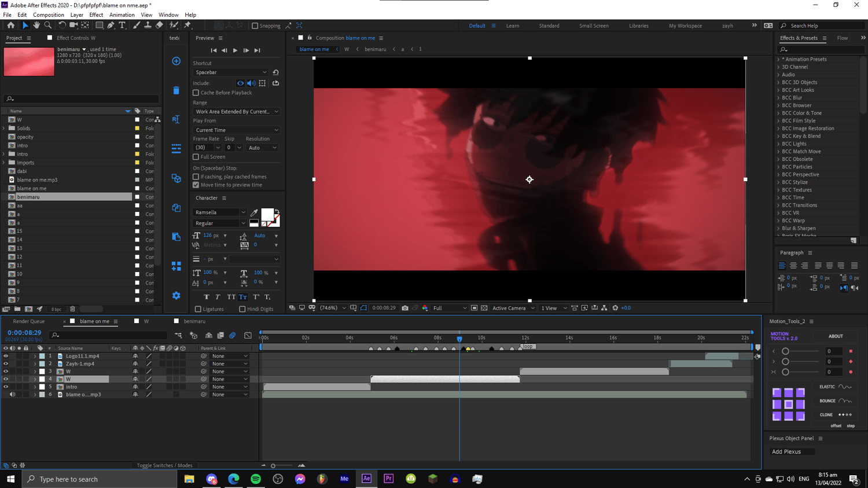The image size is (868, 488).
Task: Expand the Zayh-1.mp4 layer properties
Action: (35, 364)
